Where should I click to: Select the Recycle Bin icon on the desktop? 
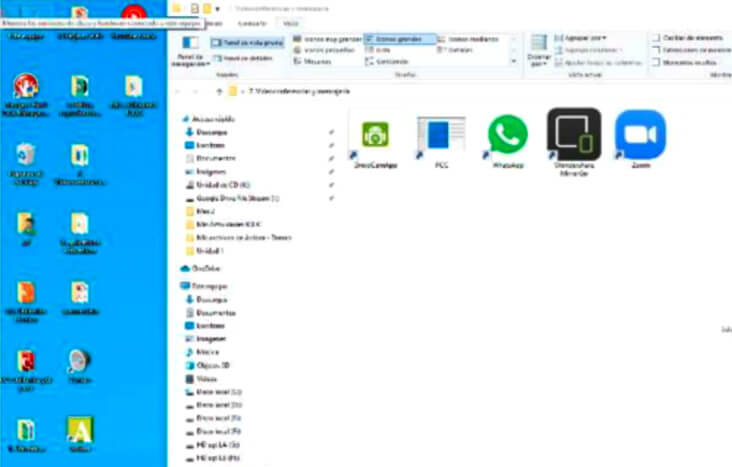tap(26, 164)
